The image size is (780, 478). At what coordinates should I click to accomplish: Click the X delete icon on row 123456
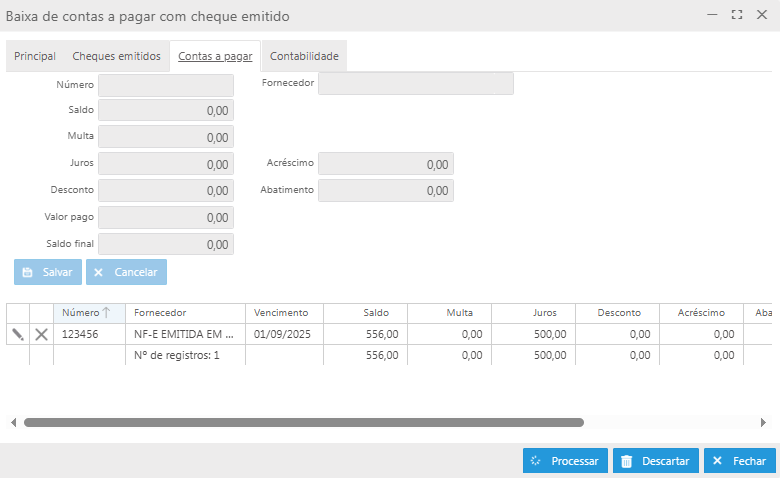41,334
